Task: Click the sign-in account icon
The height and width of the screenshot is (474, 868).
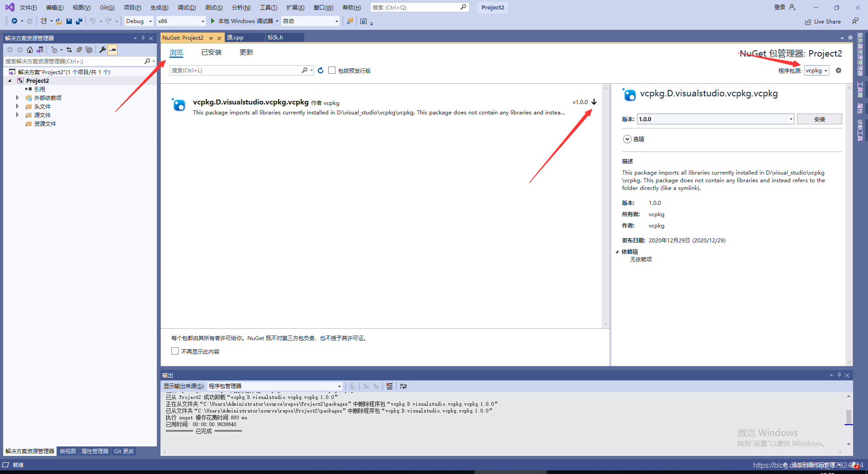Action: pyautogui.click(x=792, y=7)
